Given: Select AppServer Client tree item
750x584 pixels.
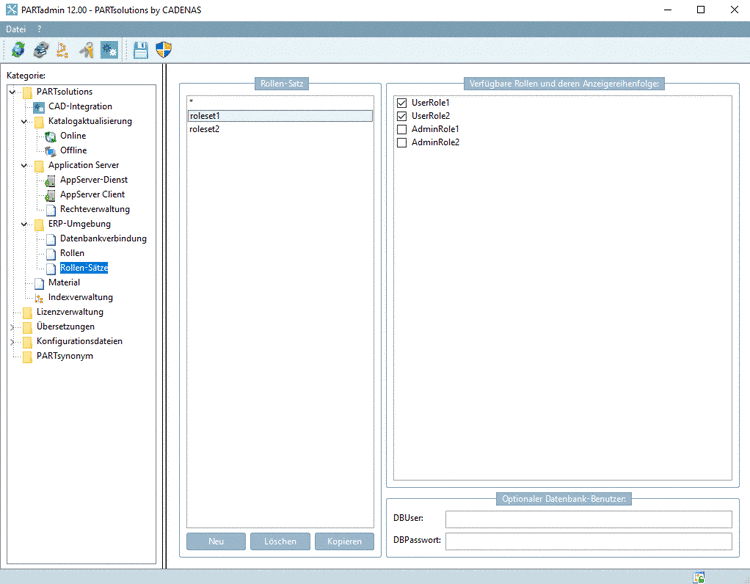Looking at the screenshot, I should (92, 195).
